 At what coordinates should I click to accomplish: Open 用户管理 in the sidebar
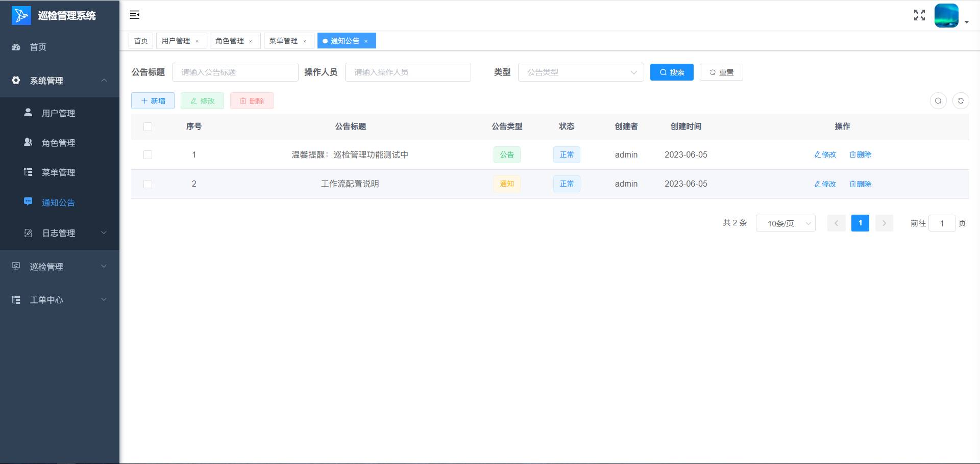pyautogui.click(x=58, y=113)
